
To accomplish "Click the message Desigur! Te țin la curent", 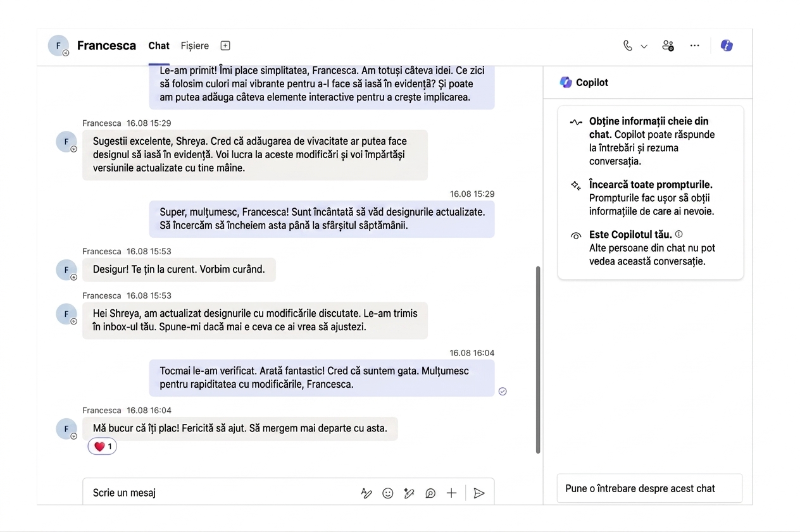I will point(179,269).
